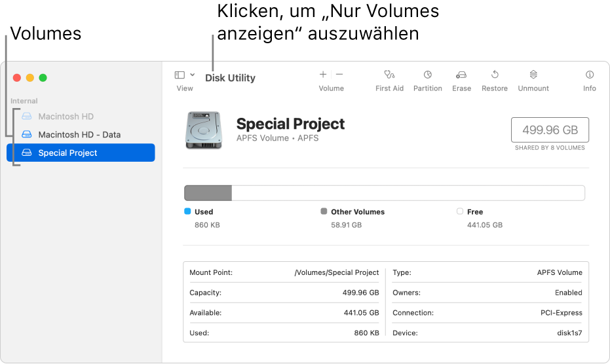Click the large hard drive image

point(204,130)
